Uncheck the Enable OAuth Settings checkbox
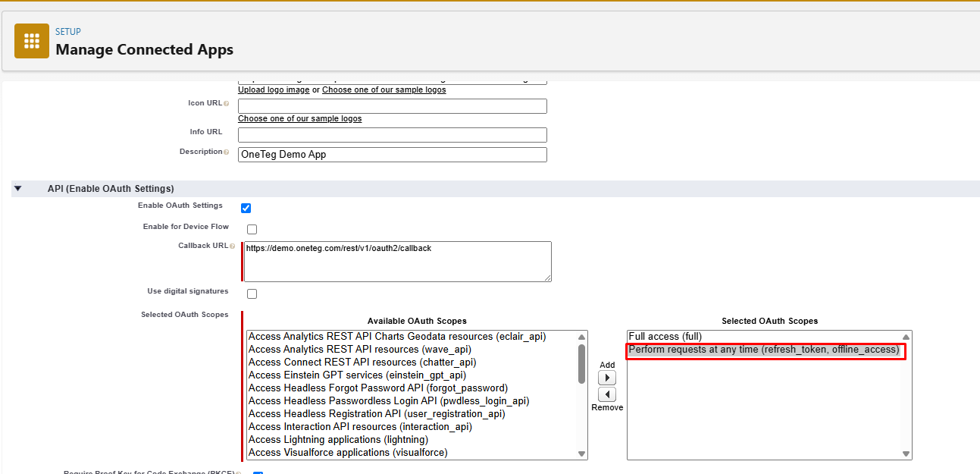This screenshot has width=980, height=474. click(246, 208)
